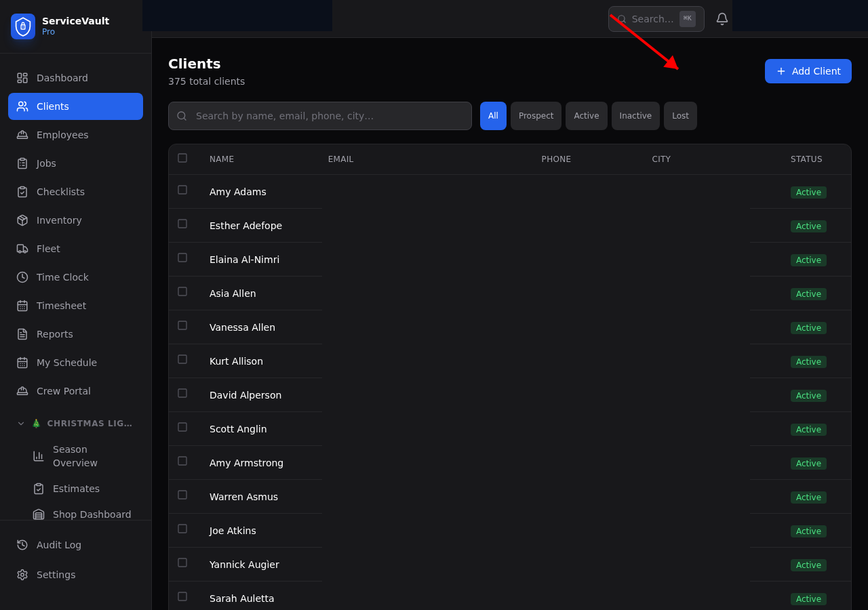868x610 pixels.
Task: Filter clients by Prospect status
Action: pyautogui.click(x=536, y=115)
